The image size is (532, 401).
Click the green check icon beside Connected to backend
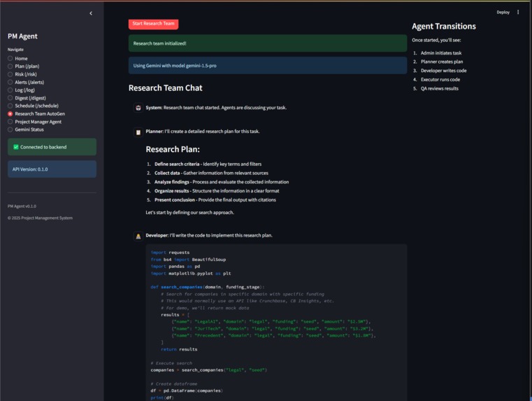click(x=15, y=147)
